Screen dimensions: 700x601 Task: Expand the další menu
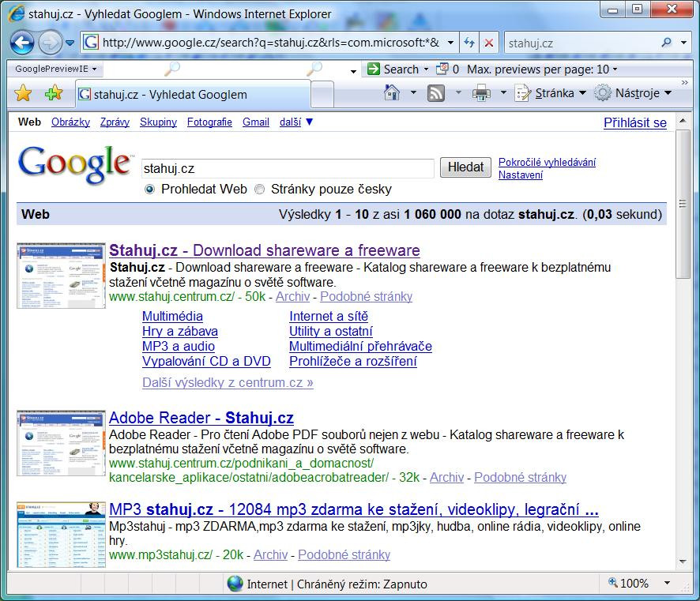[296, 122]
